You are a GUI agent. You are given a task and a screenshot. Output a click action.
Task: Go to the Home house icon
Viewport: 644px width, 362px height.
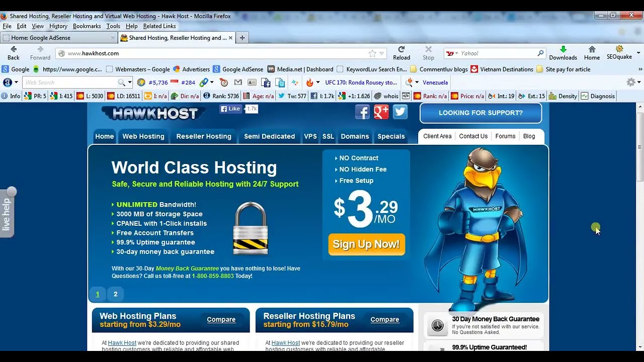point(592,49)
